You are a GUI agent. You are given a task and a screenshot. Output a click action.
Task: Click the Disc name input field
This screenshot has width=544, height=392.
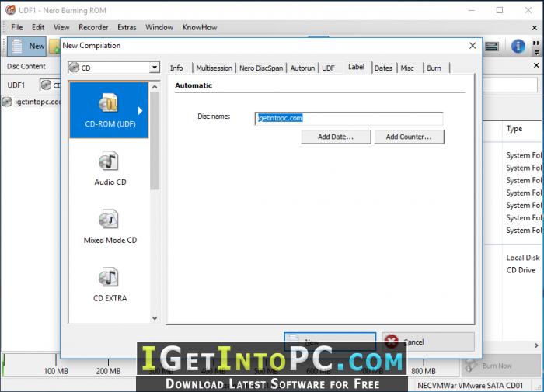pos(349,118)
